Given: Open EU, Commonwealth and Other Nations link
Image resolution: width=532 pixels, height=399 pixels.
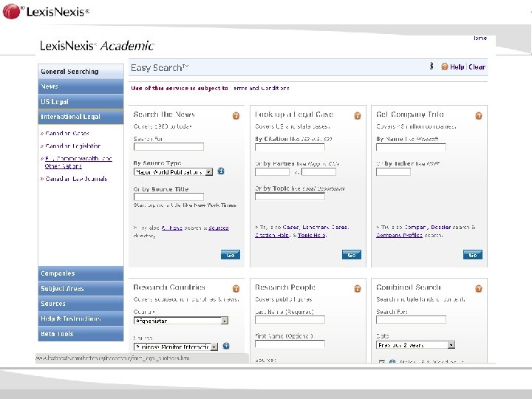Looking at the screenshot, I should 78,162.
